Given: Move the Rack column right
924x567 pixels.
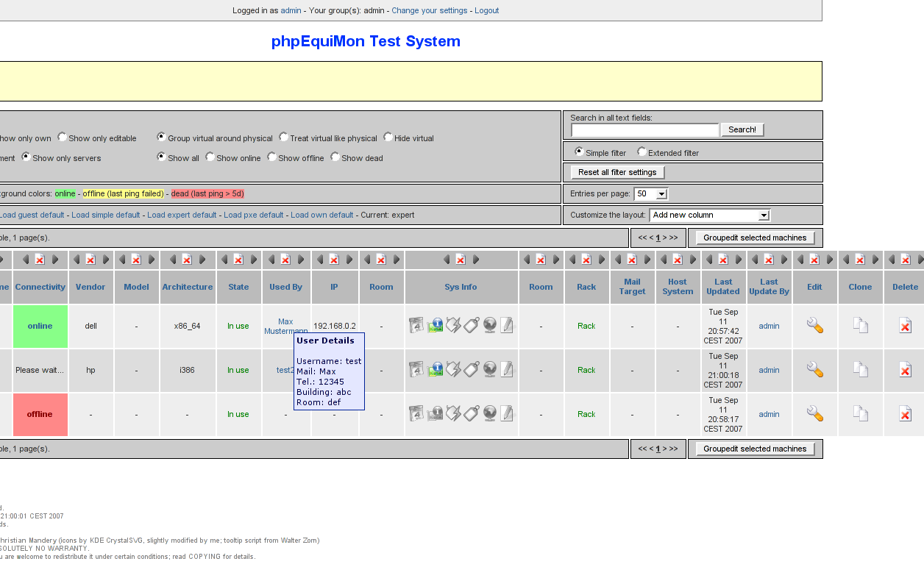Looking at the screenshot, I should tap(602, 260).
